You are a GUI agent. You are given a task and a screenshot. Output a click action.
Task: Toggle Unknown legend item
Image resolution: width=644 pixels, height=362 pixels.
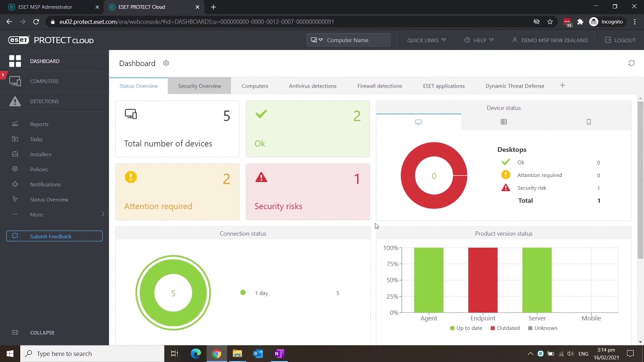(542, 328)
